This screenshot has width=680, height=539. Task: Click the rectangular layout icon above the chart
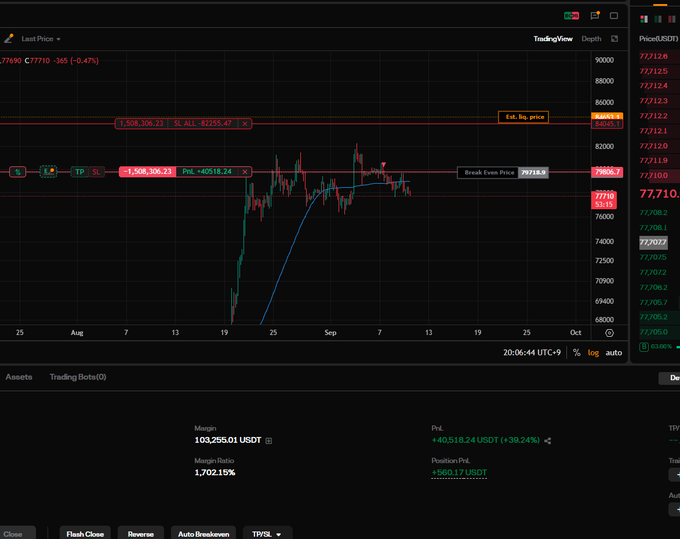click(614, 16)
